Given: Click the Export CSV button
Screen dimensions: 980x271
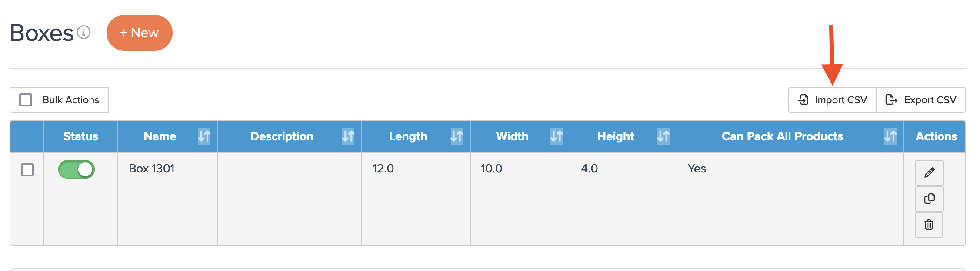Looking at the screenshot, I should coord(921,100).
